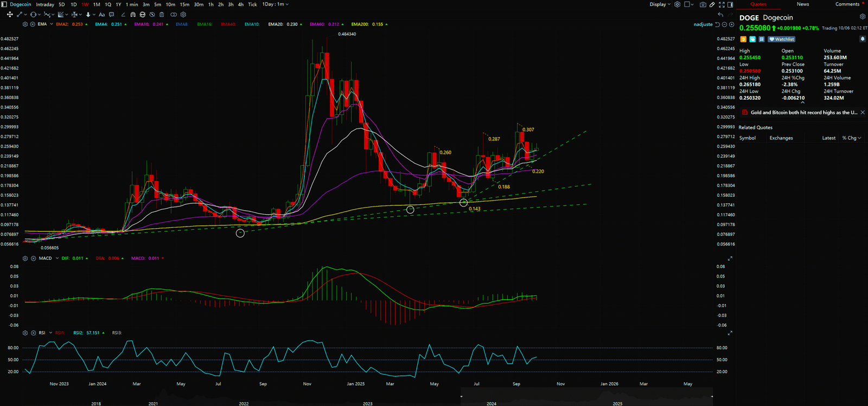868x406 pixels.
Task: Toggle the left sidebar panel
Action: [x=4, y=4]
